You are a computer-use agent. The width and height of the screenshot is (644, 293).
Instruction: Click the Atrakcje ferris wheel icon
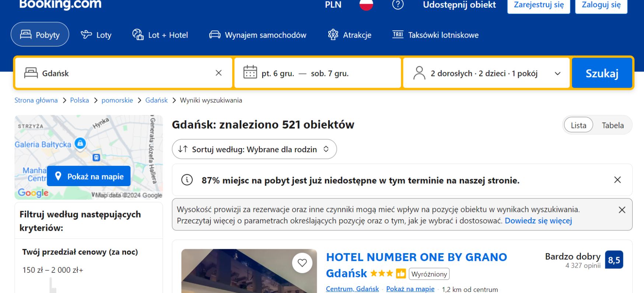point(333,35)
